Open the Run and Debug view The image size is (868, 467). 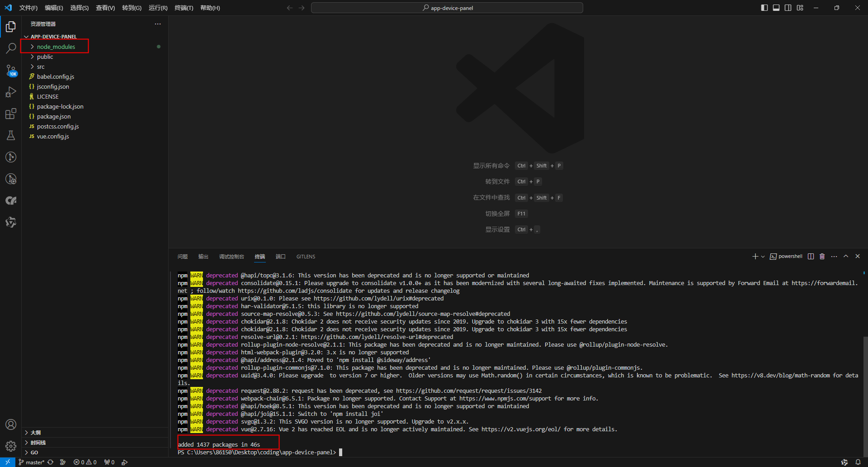point(11,92)
